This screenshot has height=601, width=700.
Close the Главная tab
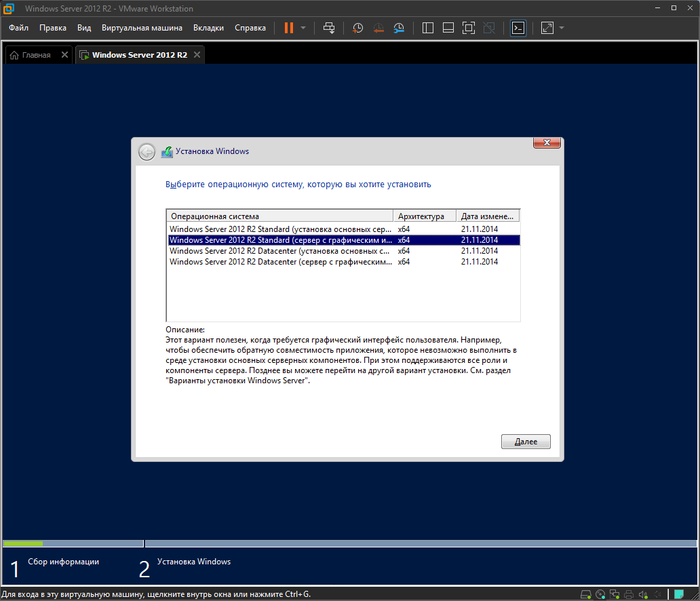click(x=64, y=54)
